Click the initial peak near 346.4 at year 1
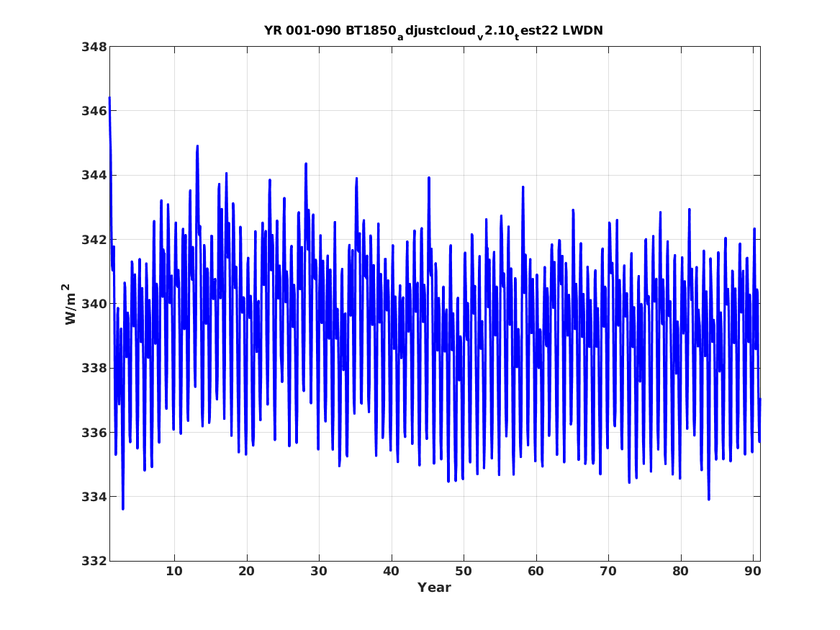Image resolution: width=840 pixels, height=630 pixels. pyautogui.click(x=109, y=98)
